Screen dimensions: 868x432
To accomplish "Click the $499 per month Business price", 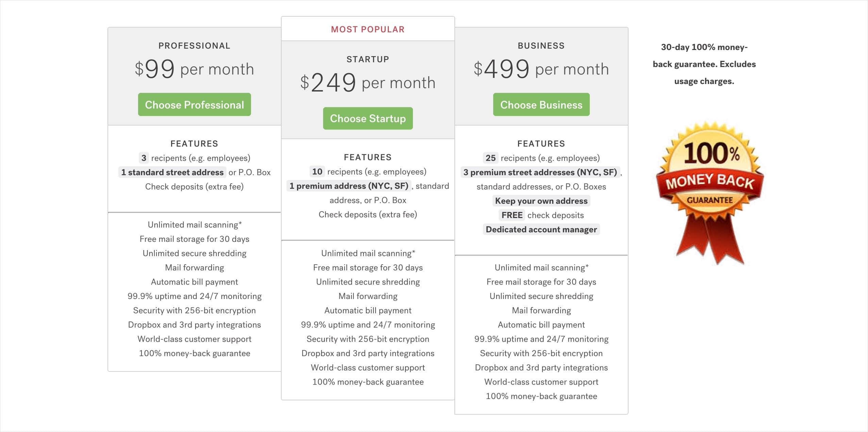I will click(541, 69).
